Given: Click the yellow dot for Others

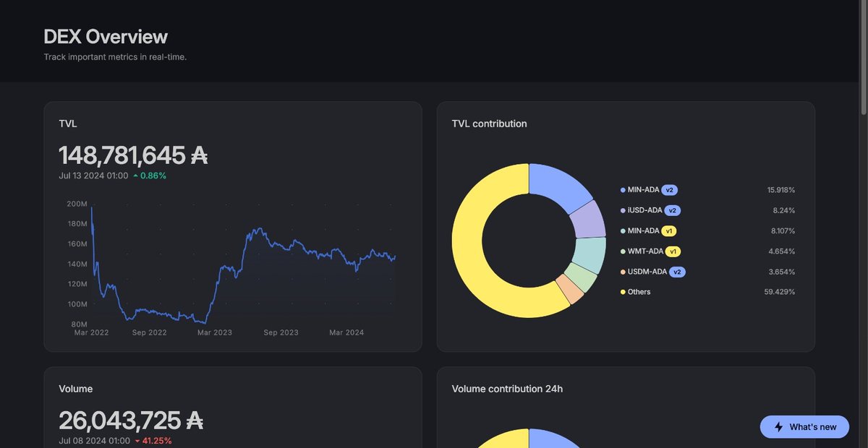Looking at the screenshot, I should coord(623,292).
